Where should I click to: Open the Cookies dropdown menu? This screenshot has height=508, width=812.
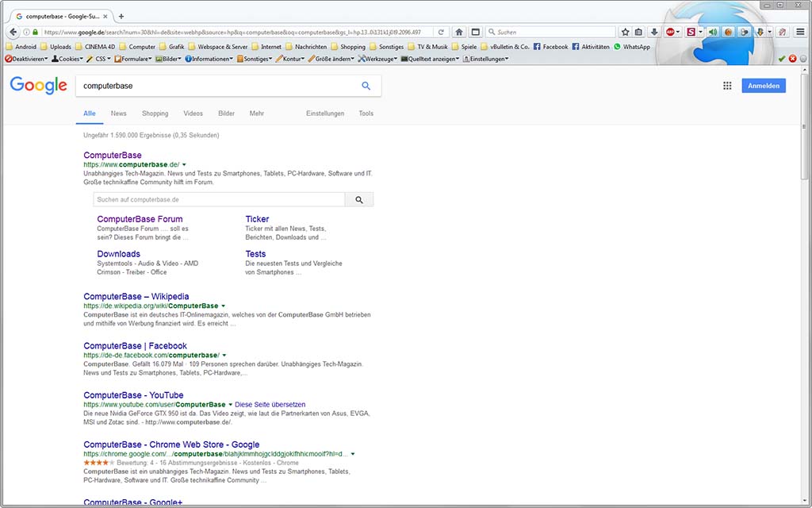pyautogui.click(x=67, y=59)
